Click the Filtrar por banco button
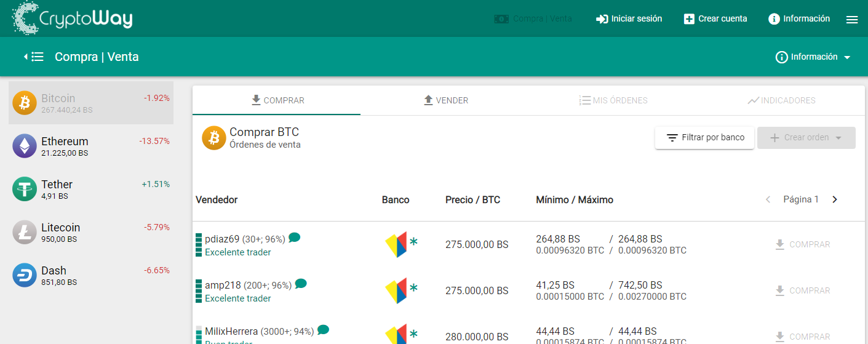This screenshot has height=344, width=868. [x=705, y=137]
